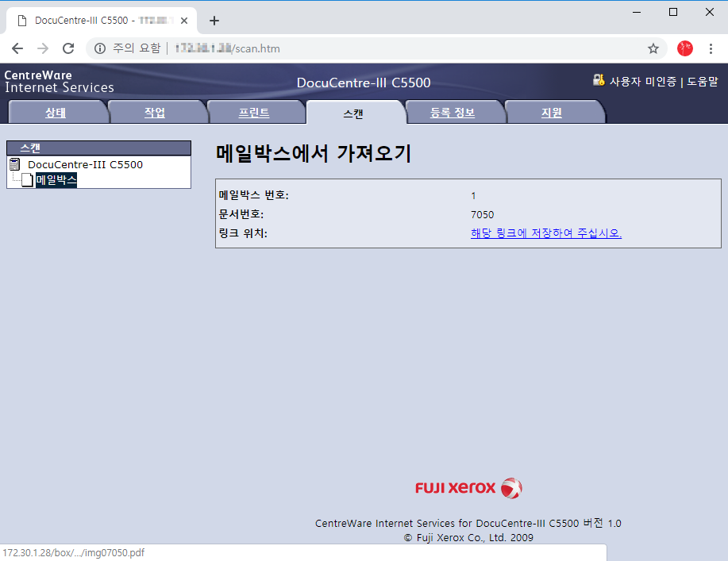728x561 pixels.
Task: Maximize the Chrome window
Action: point(672,12)
